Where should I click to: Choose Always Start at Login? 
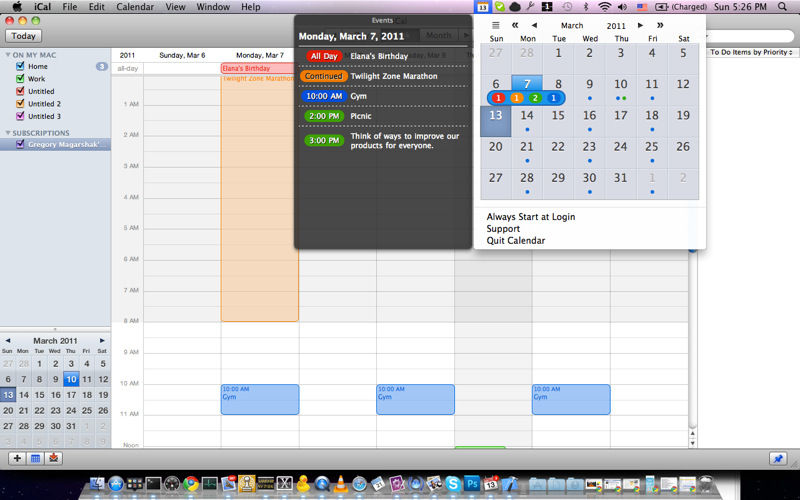(x=531, y=216)
